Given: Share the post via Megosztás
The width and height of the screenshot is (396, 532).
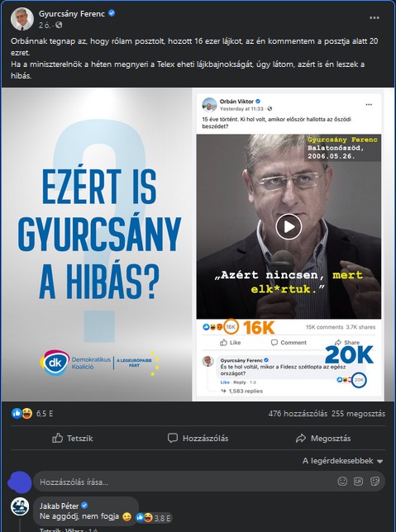Looking at the screenshot, I should (x=323, y=438).
